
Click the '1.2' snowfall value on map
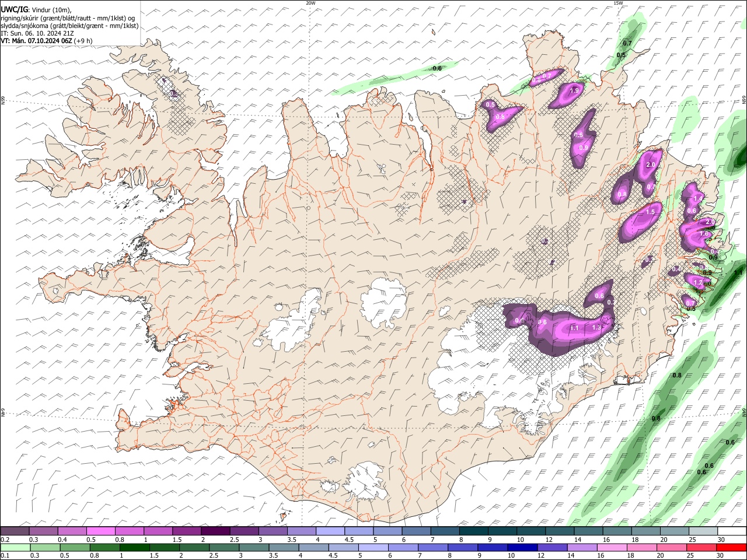point(698,282)
